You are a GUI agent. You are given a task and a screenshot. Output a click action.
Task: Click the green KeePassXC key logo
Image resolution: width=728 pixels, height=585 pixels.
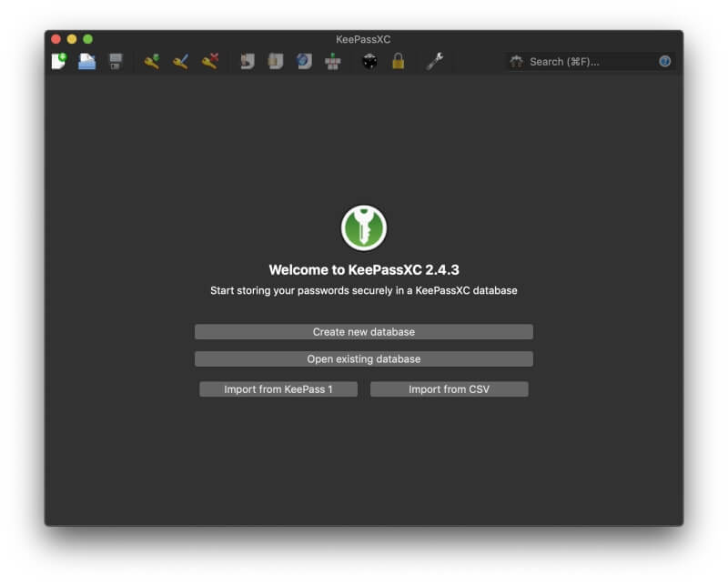(x=363, y=227)
